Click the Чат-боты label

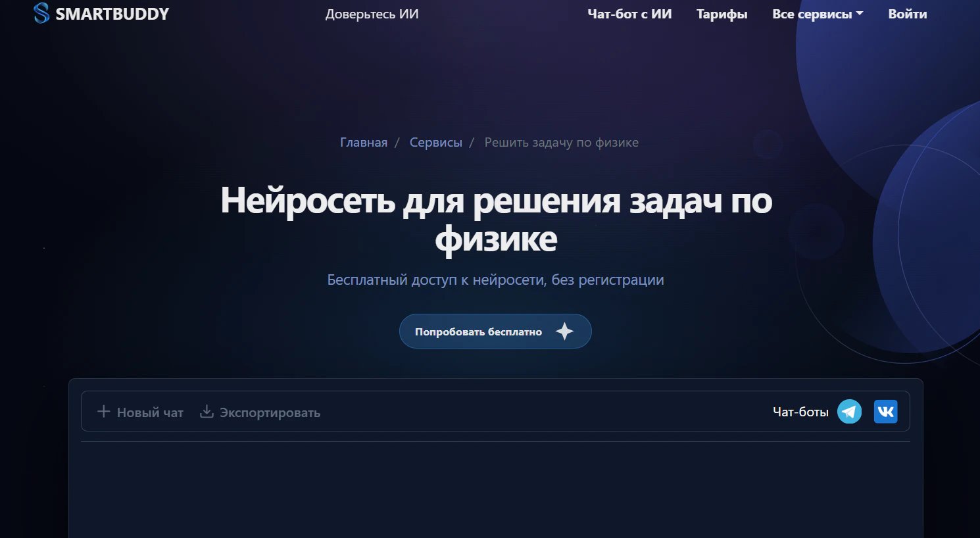point(800,412)
